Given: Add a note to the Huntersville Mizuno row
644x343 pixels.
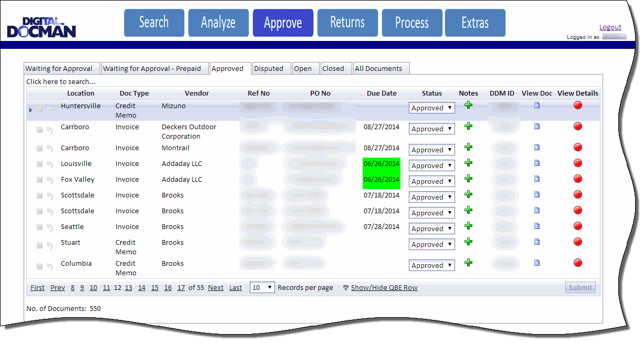Looking at the screenshot, I should 468,105.
